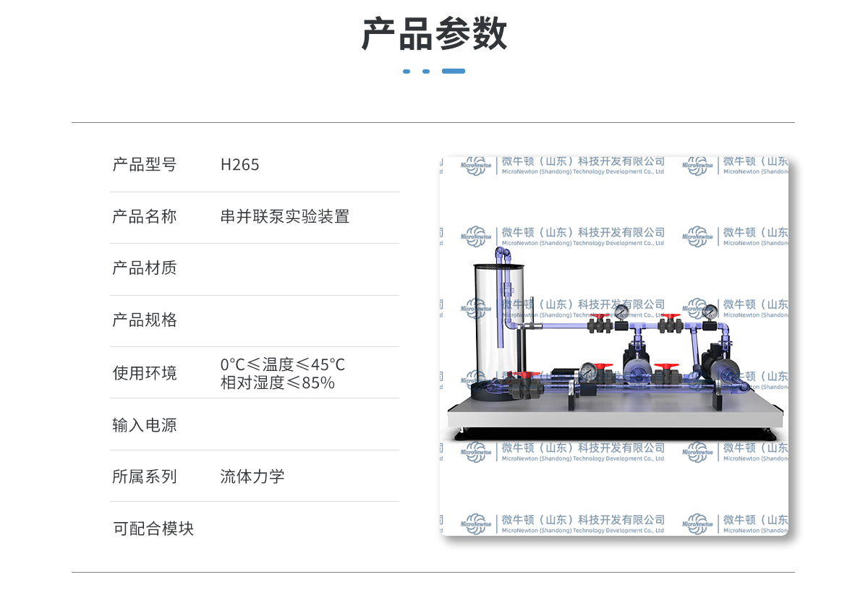
Task: Click the 产品材质 row label
Action: pyautogui.click(x=144, y=268)
